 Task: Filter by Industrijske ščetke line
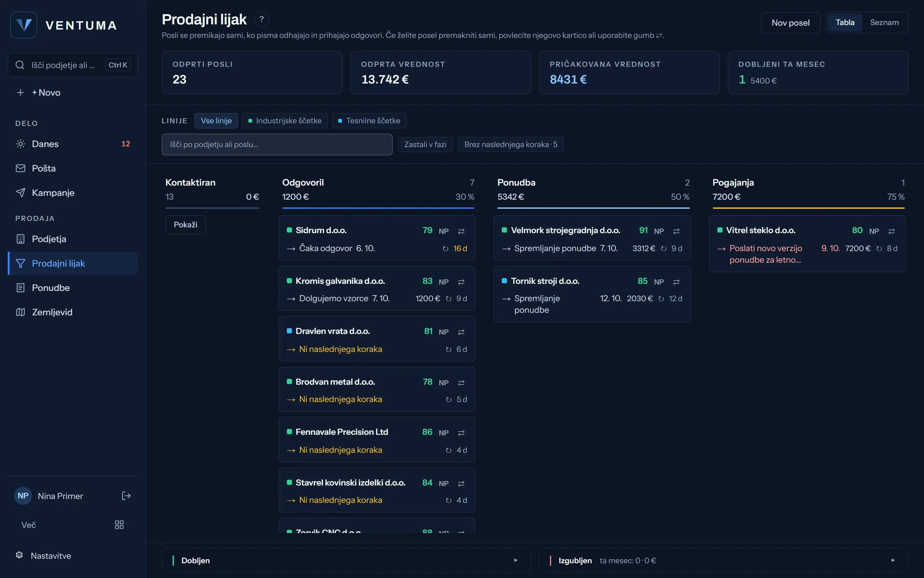[285, 121]
